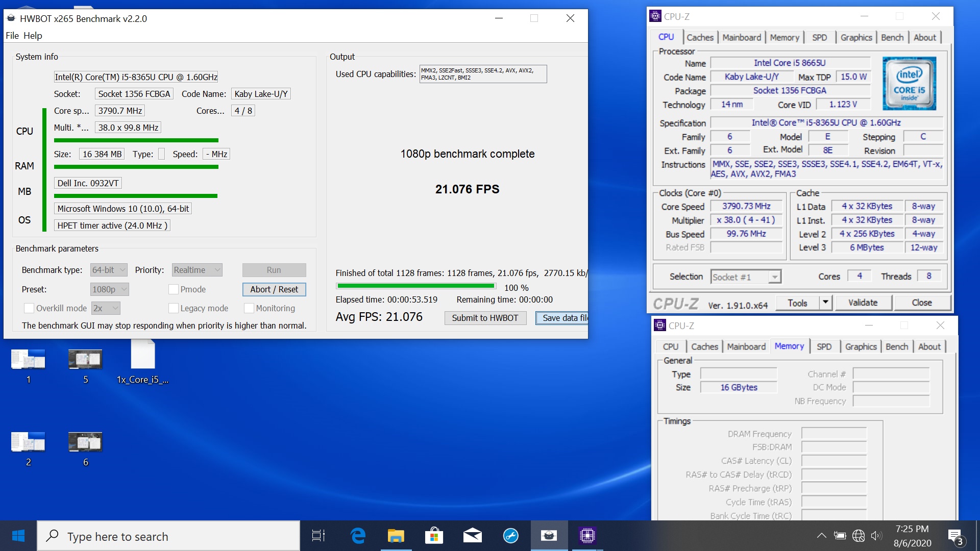Viewport: 980px width, 551px height.
Task: Enable the Legacy mode checkbox
Action: click(x=174, y=308)
